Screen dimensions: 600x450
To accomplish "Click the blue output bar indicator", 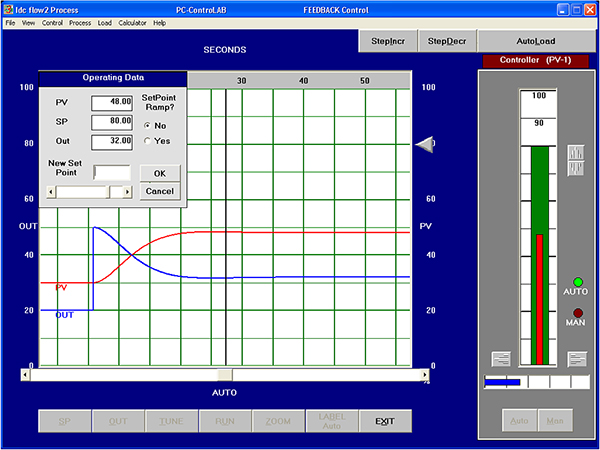I will 502,382.
